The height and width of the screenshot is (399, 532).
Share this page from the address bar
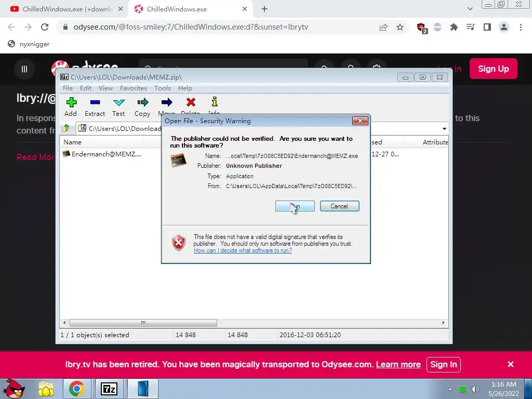[383, 27]
